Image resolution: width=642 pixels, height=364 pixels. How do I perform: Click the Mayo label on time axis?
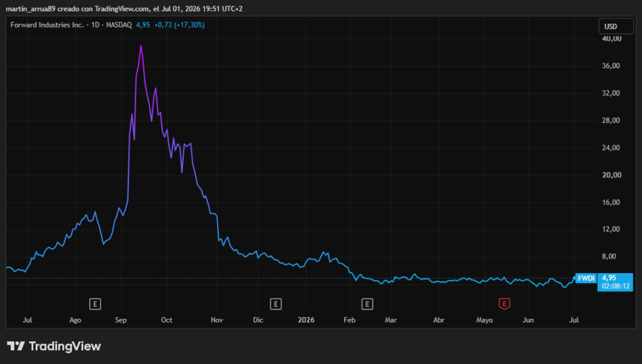point(485,320)
